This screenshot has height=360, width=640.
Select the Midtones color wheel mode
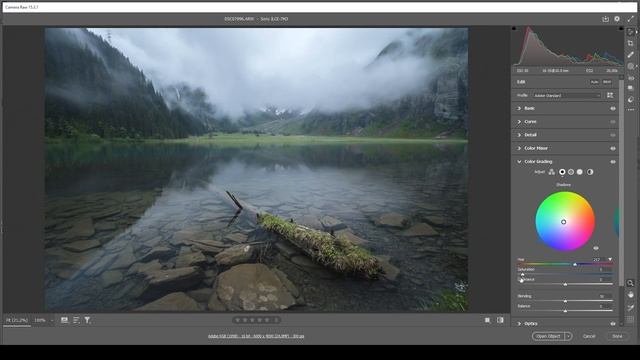571,172
